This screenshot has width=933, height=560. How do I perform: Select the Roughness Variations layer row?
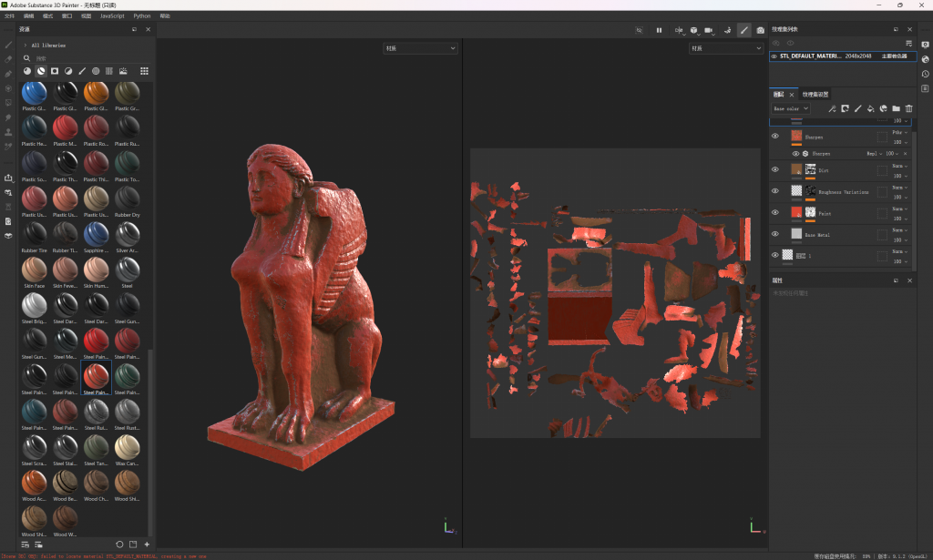coord(839,192)
